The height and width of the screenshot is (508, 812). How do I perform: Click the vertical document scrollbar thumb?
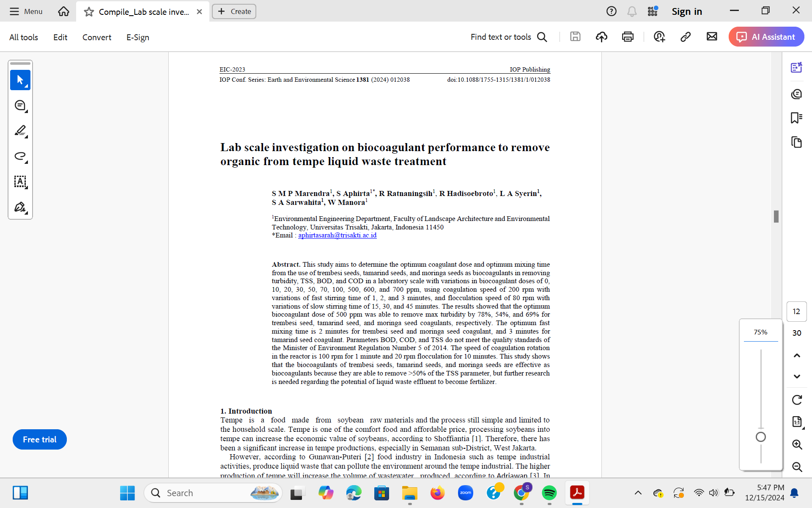click(x=776, y=216)
